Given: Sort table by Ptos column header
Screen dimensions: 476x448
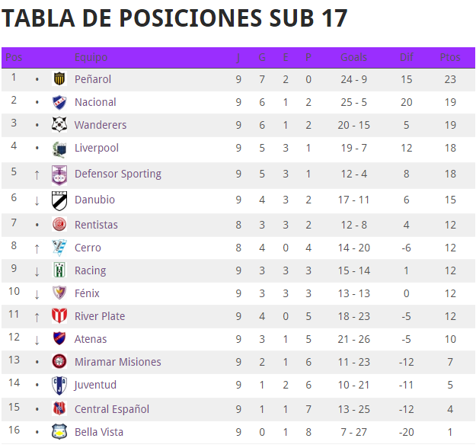Looking at the screenshot, I should 450,57.
